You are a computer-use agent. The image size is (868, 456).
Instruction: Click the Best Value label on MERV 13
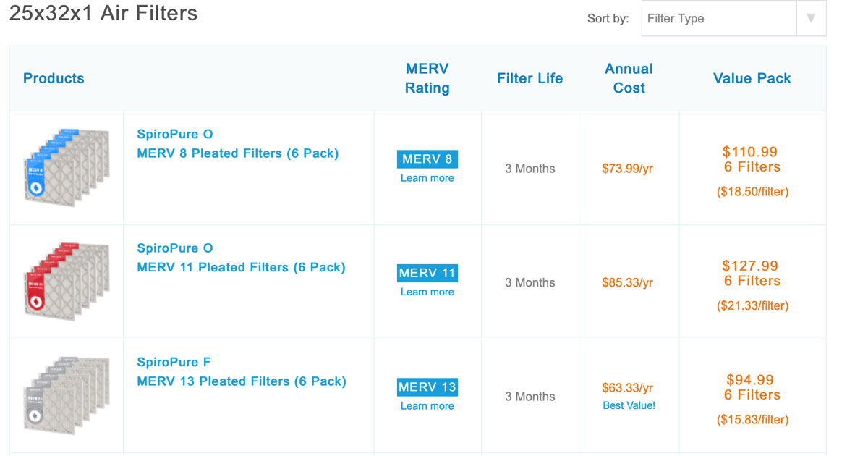pyautogui.click(x=629, y=405)
